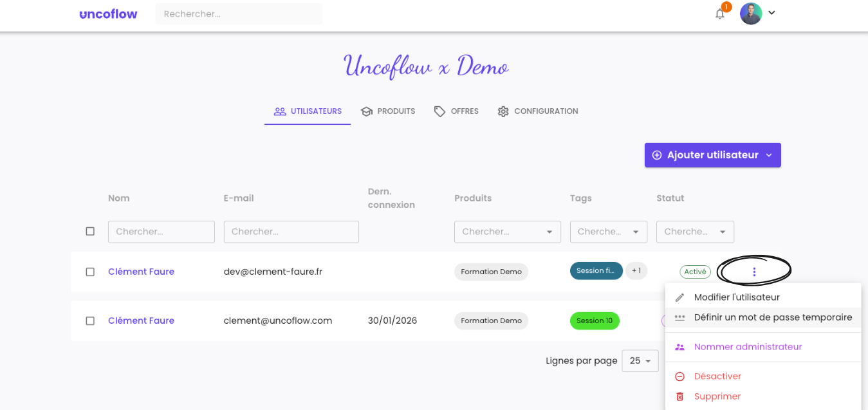This screenshot has width=868, height=410.
Task: Click the Nommer administrateur person icon
Action: [679, 347]
